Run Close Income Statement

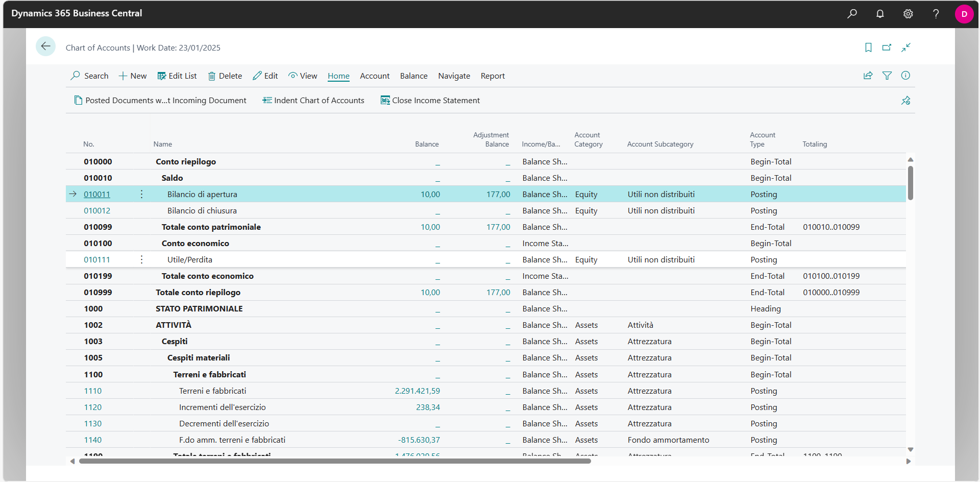[430, 101]
